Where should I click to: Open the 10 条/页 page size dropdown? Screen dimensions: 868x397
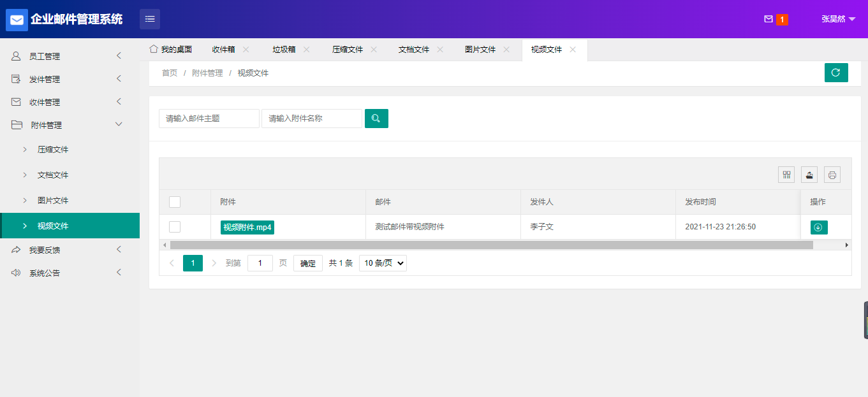coord(383,263)
